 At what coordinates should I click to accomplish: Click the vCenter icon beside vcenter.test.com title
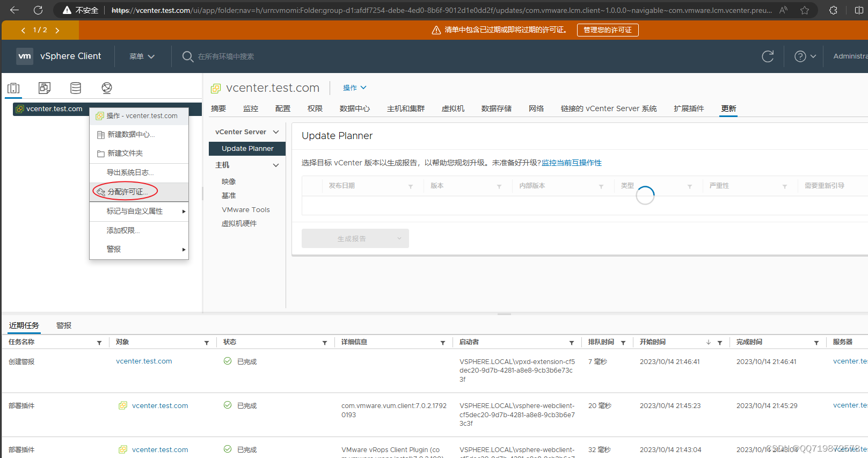tap(216, 88)
